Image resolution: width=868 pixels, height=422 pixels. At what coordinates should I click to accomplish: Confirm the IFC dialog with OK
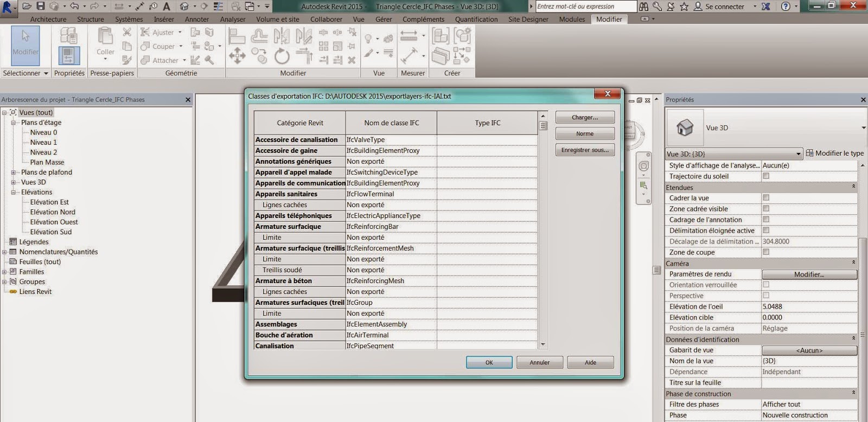[489, 362]
